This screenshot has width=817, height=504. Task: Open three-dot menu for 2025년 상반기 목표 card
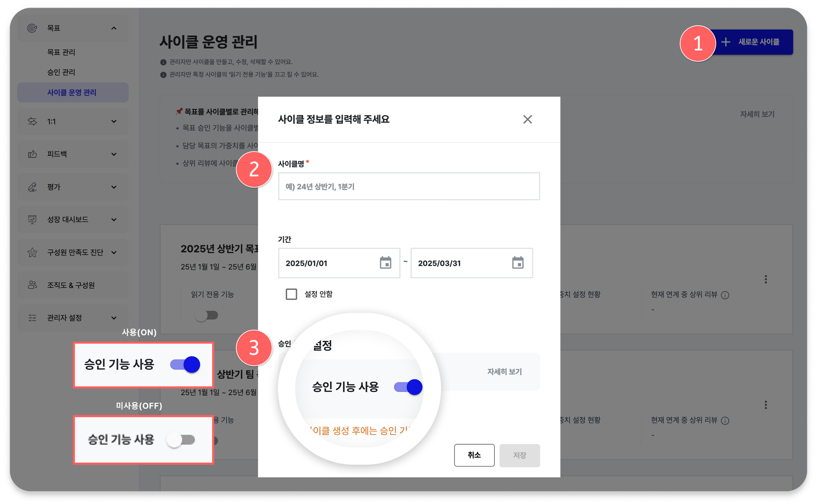click(766, 279)
